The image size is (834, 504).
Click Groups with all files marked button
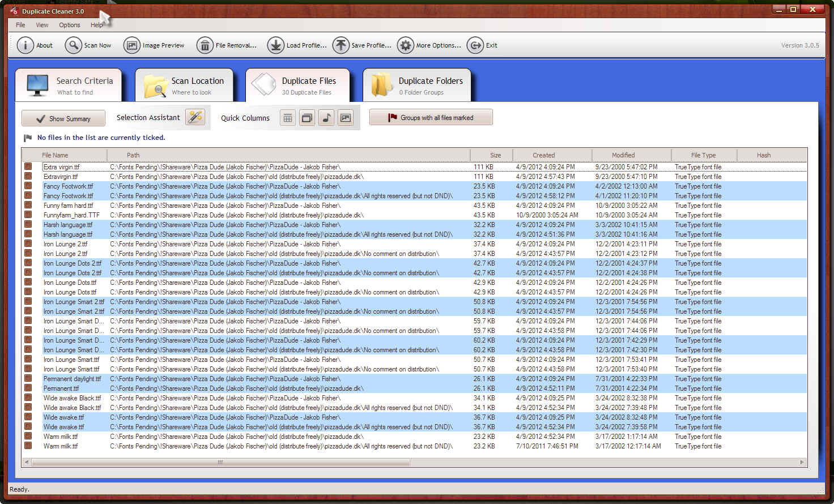431,118
